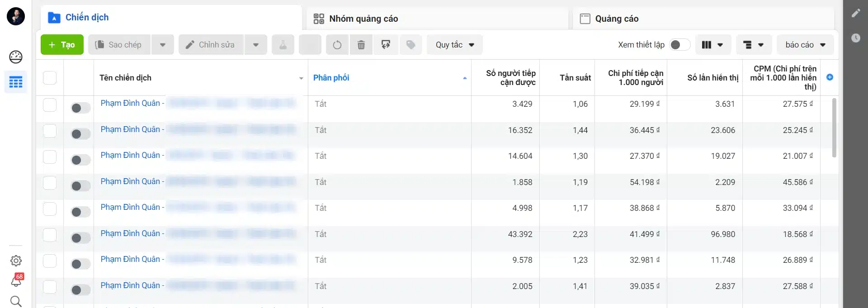The width and height of the screenshot is (868, 308).
Task: Open the breakdown rows dropdown
Action: 753,45
